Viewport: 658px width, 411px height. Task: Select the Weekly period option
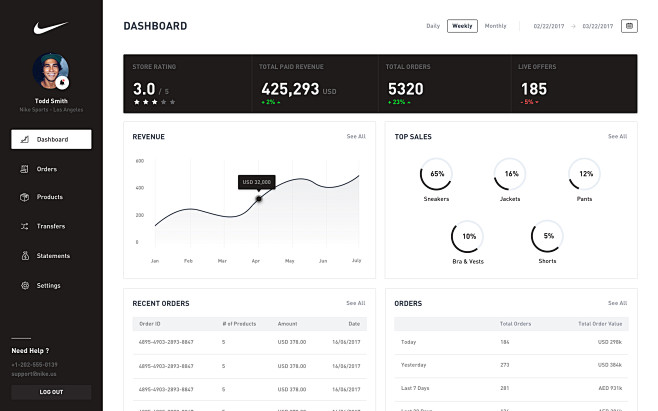coord(462,26)
